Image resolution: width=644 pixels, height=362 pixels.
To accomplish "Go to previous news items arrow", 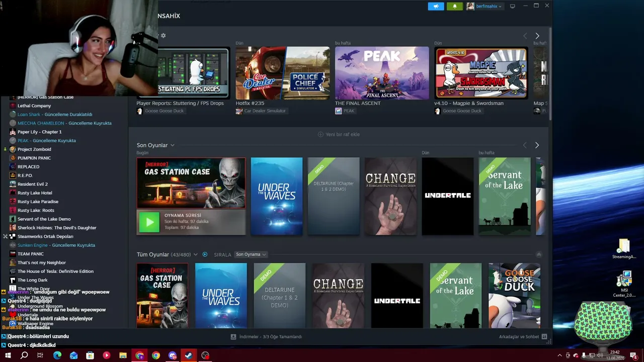I will click(x=525, y=36).
